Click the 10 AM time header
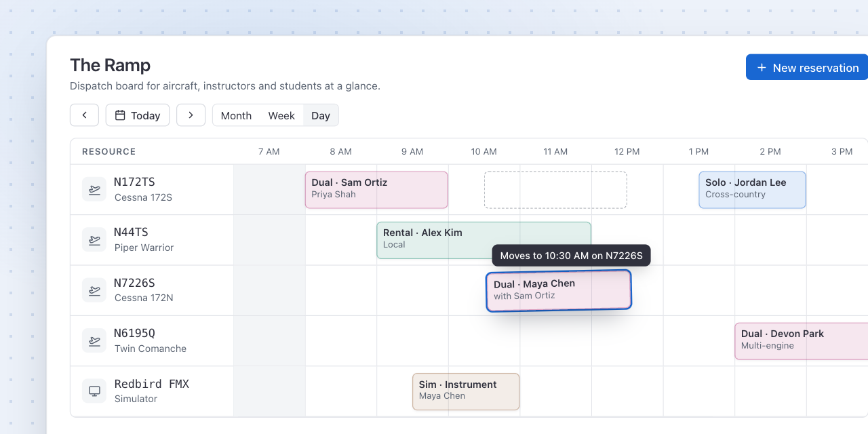Image resolution: width=868 pixels, height=434 pixels. (x=484, y=152)
